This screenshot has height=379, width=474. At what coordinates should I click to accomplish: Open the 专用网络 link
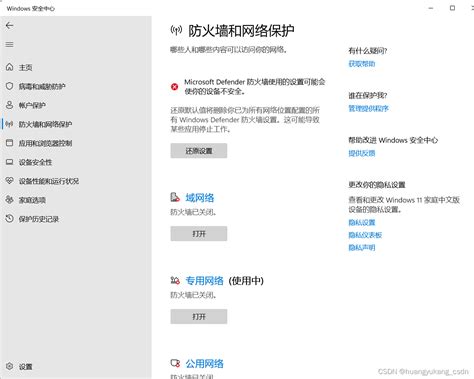(x=204, y=281)
